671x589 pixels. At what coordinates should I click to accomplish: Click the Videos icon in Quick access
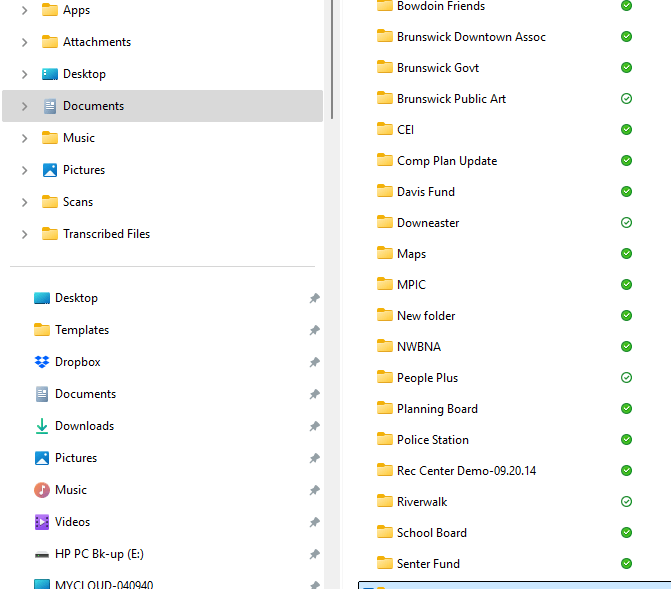coord(42,522)
